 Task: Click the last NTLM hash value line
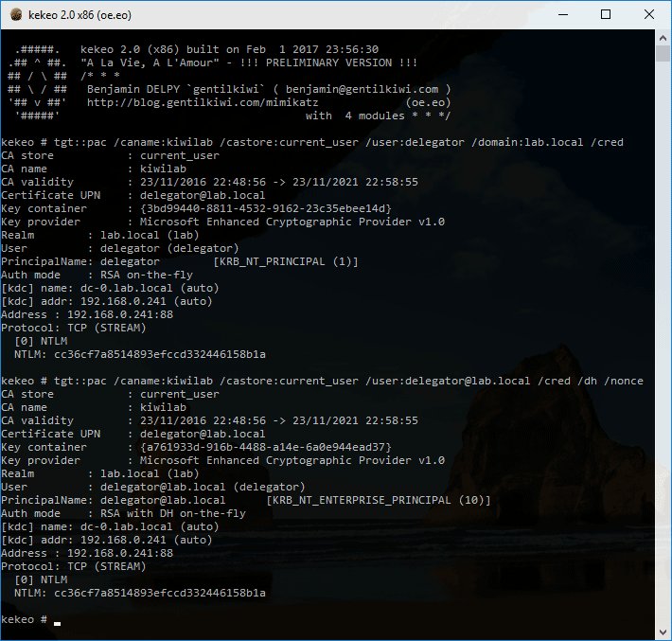[140, 593]
